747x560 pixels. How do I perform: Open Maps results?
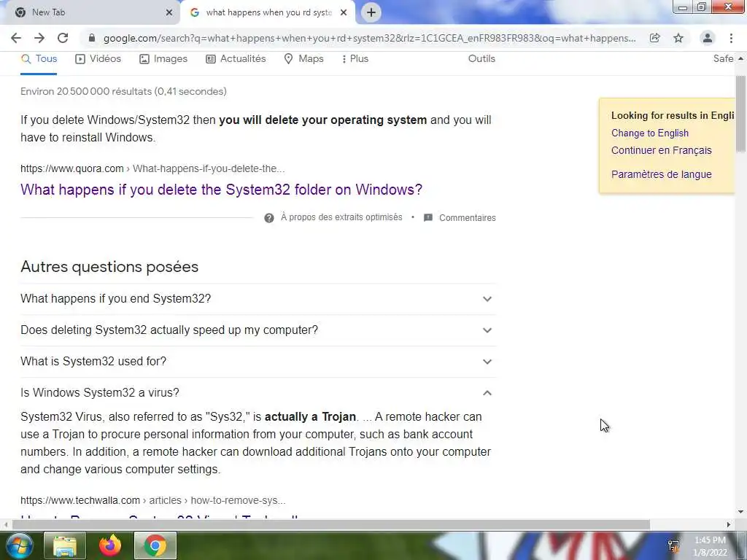[x=304, y=58]
